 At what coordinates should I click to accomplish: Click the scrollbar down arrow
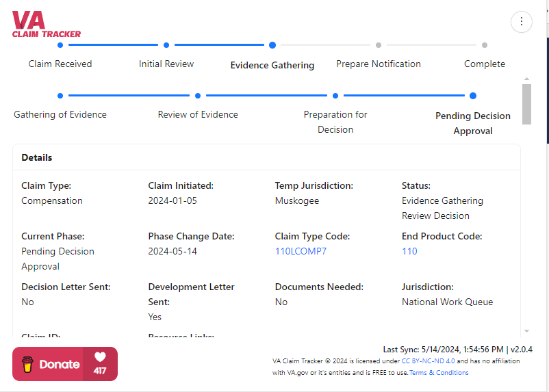click(526, 331)
